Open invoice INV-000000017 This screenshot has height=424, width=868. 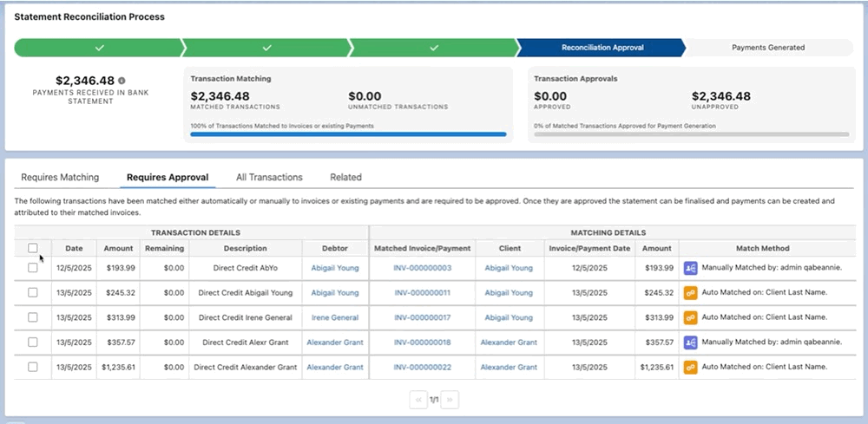click(x=423, y=317)
